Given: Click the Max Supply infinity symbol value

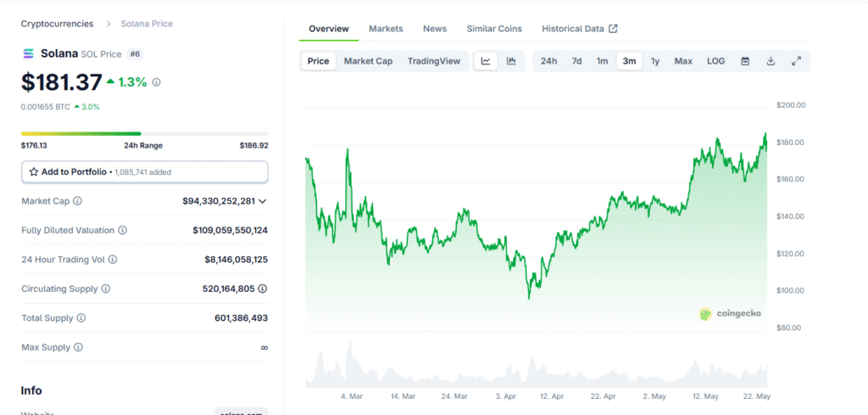Looking at the screenshot, I should (264, 347).
